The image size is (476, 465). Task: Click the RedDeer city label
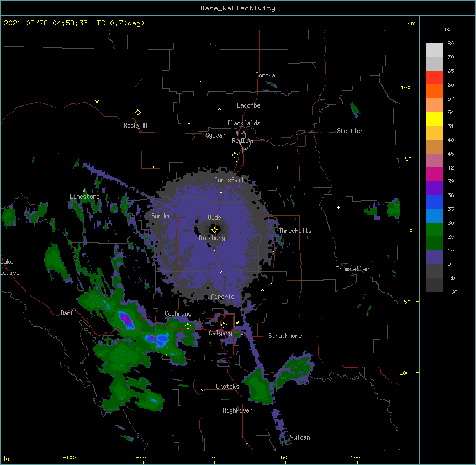243,141
